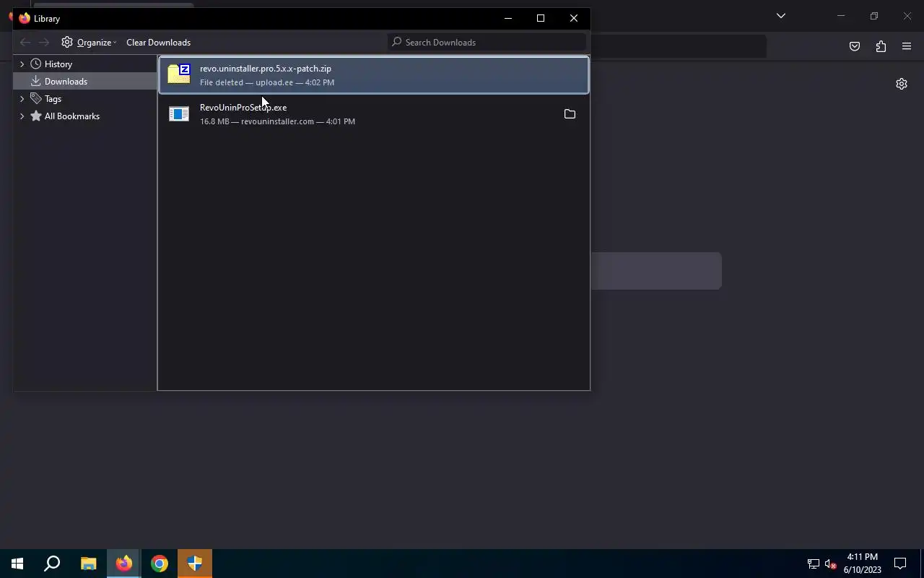
Task: Open Firefox Pocket save button
Action: click(855, 46)
